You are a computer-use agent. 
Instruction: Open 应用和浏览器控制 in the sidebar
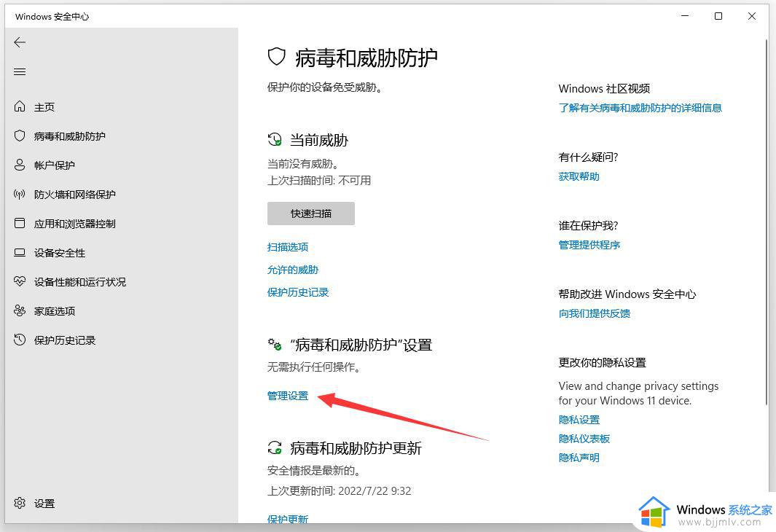[x=75, y=224]
